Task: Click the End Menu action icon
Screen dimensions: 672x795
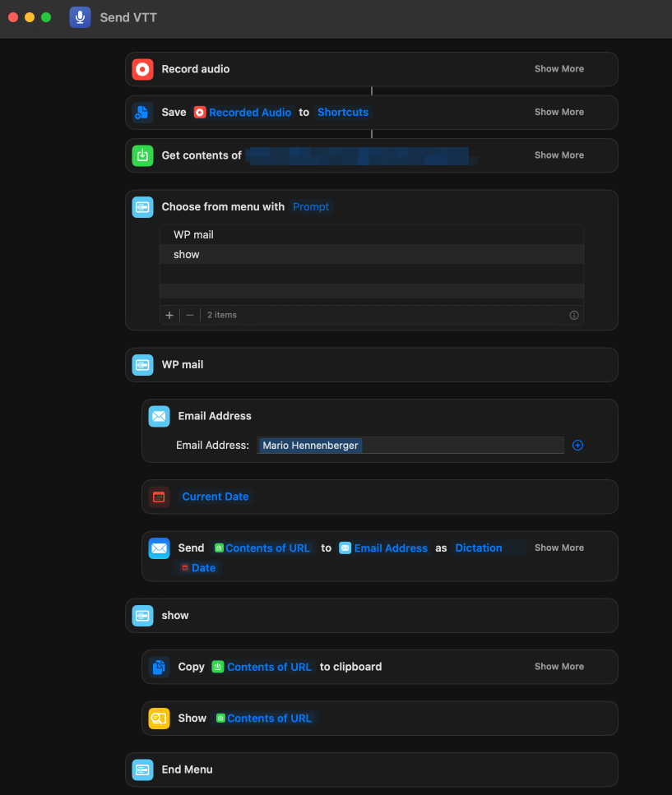Action: coord(142,770)
